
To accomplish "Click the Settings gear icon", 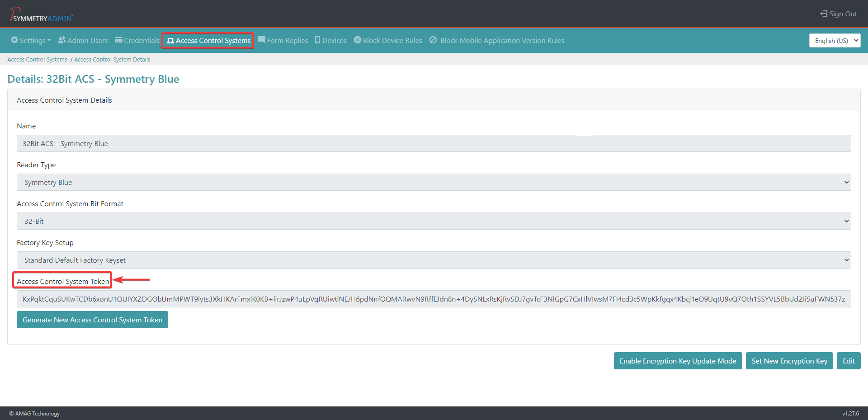I will tap(14, 40).
